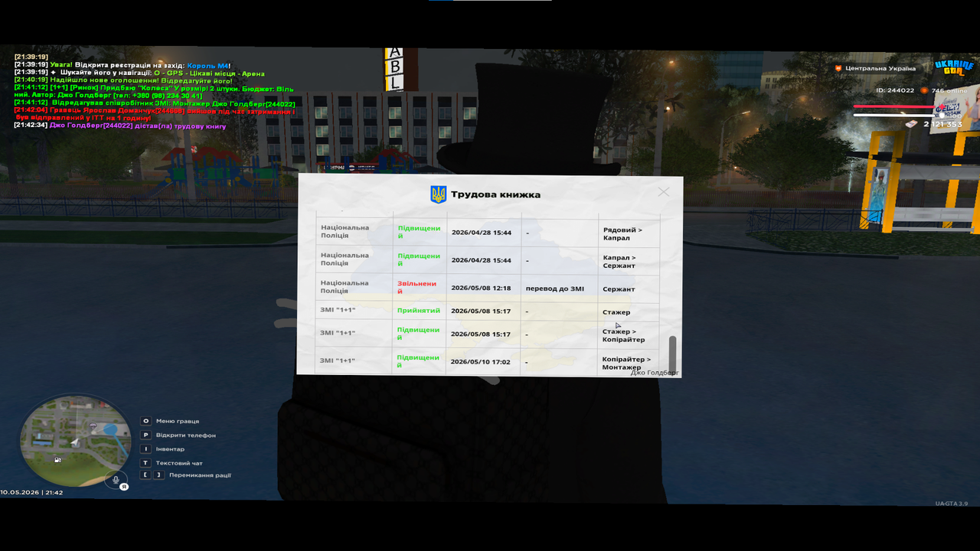Viewport: 980px width, 551px height.
Task: Click the I key icon for Інвентар
Action: point(145,449)
